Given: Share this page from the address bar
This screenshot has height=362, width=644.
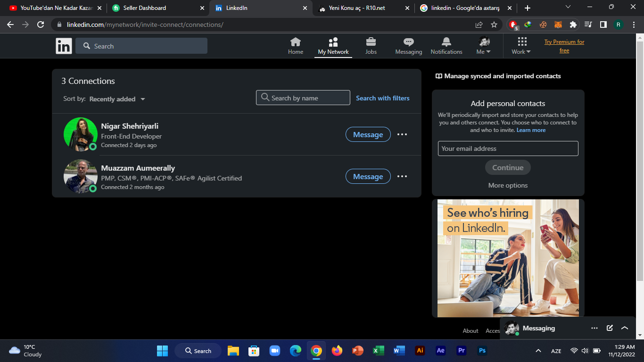Looking at the screenshot, I should (479, 25).
